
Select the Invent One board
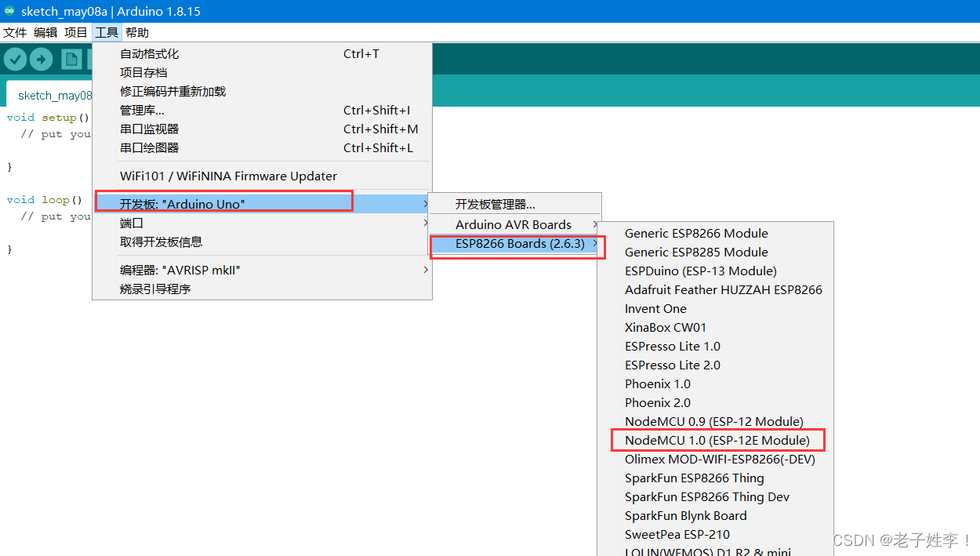[715, 308]
